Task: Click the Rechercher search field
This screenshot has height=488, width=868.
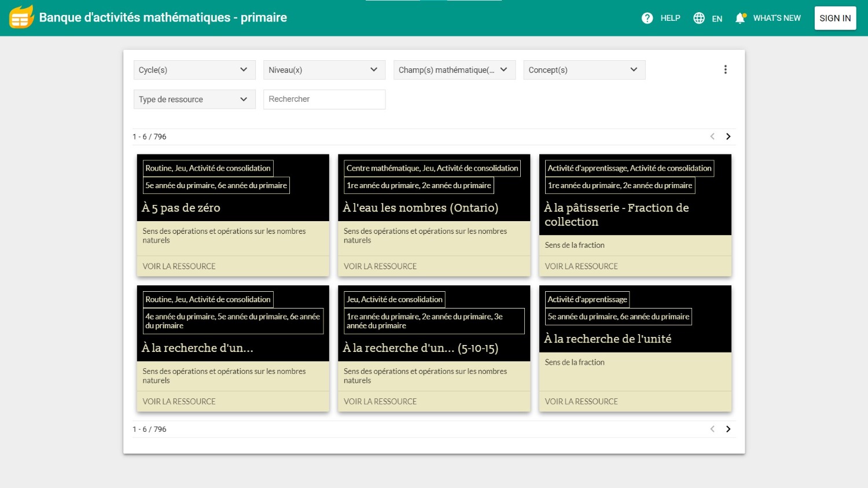Action: coord(324,100)
